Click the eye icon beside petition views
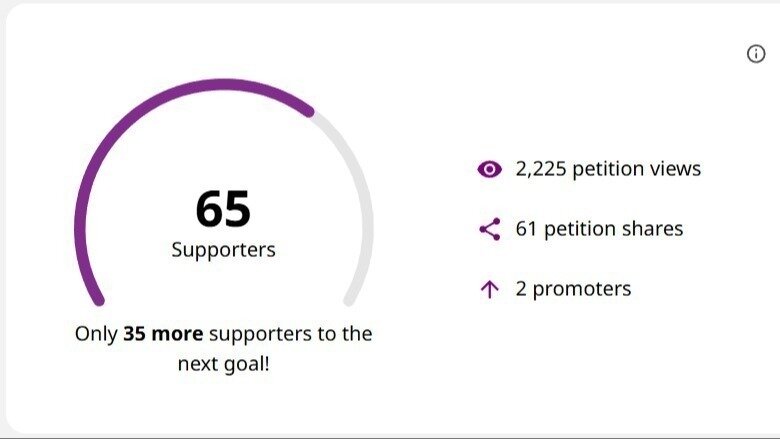 tap(489, 169)
